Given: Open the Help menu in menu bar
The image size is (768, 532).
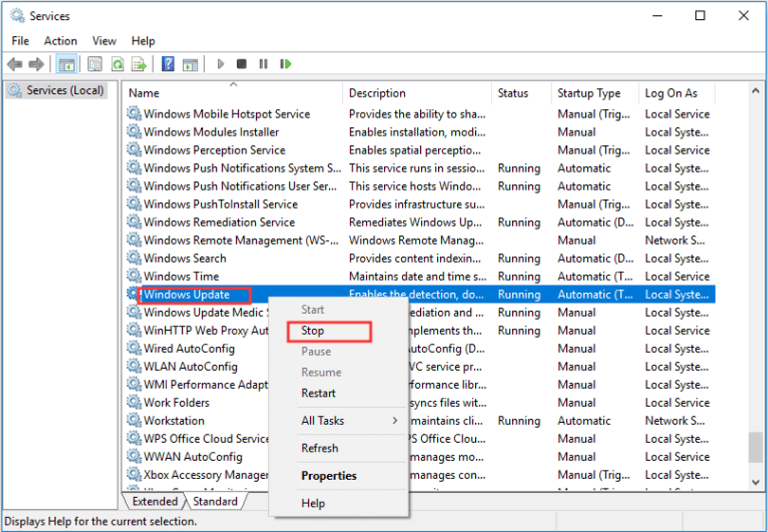Looking at the screenshot, I should coord(143,41).
